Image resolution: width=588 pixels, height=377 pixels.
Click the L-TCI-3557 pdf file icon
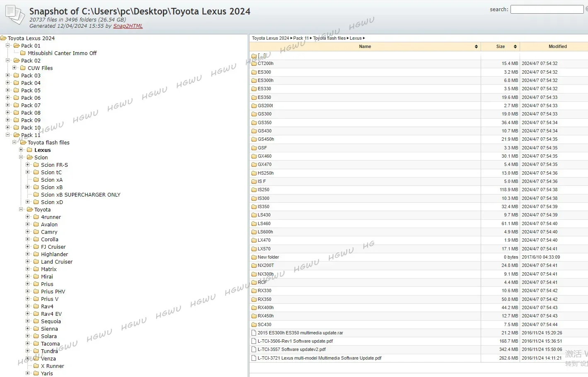coord(254,349)
